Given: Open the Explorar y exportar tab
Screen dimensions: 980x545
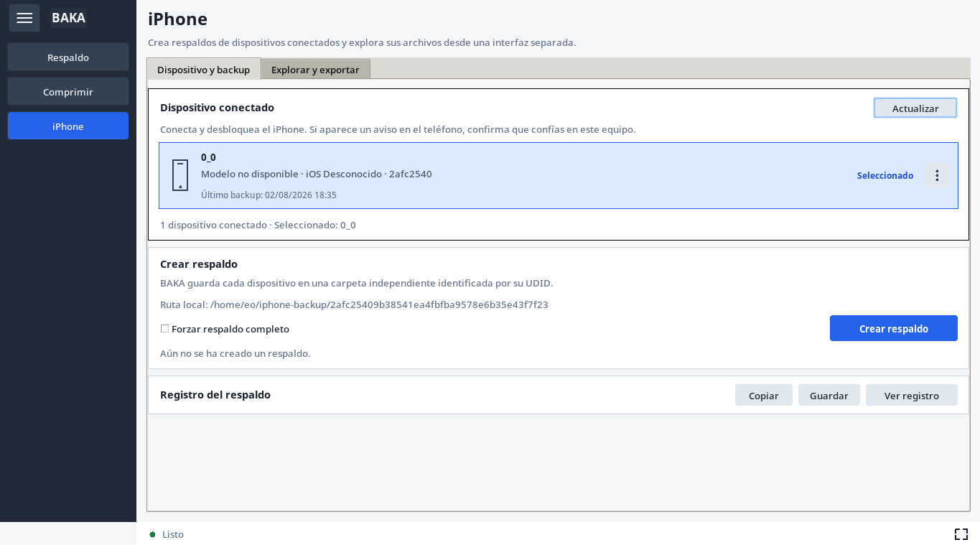Looking at the screenshot, I should coord(315,69).
